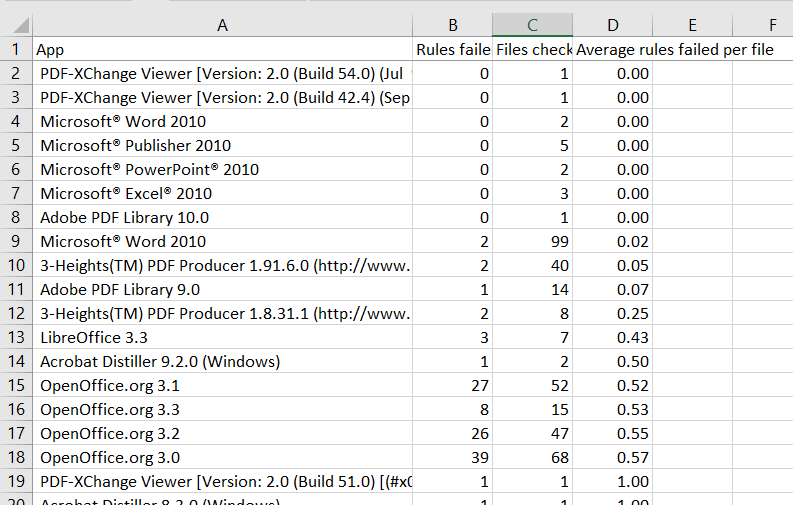Select column D header
The image size is (793, 505).
tap(612, 25)
